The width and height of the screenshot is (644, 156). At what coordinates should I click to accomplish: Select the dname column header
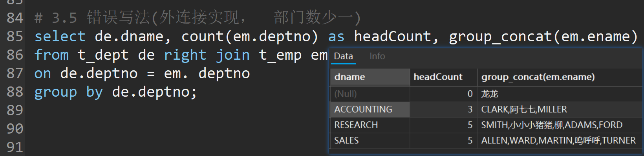(370, 77)
